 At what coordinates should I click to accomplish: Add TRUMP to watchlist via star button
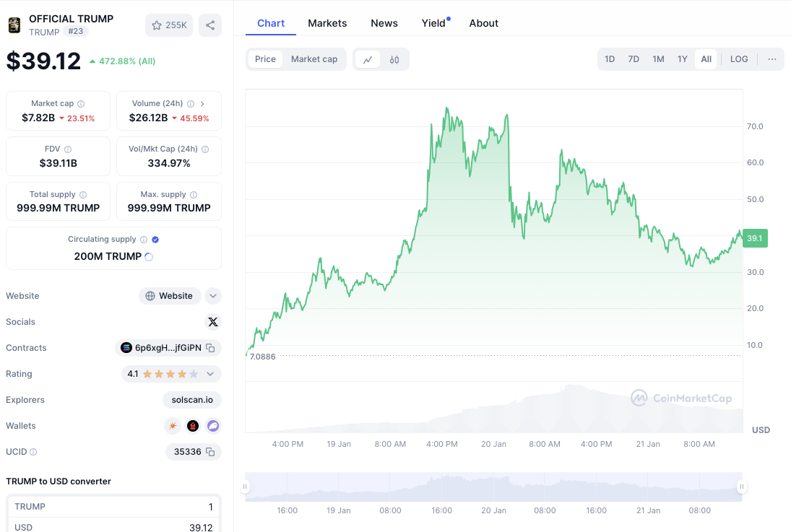tap(169, 25)
